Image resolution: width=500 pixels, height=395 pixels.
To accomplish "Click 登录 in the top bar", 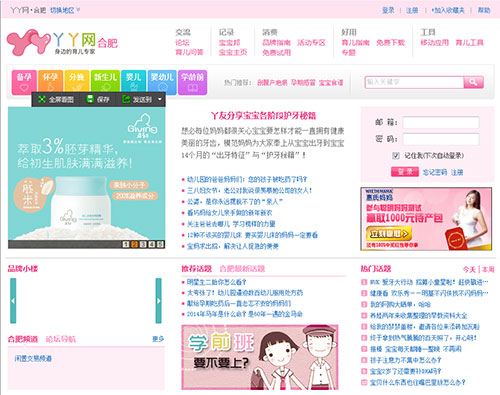I will click(x=388, y=10).
